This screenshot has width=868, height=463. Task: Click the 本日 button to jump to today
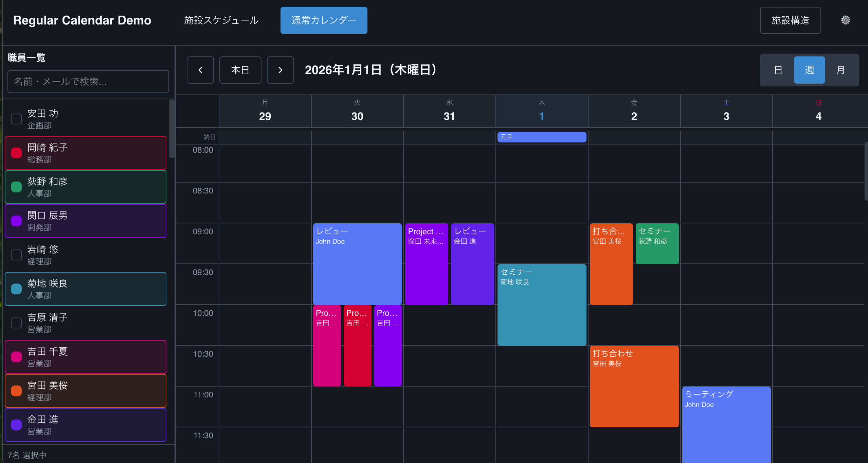[240, 70]
